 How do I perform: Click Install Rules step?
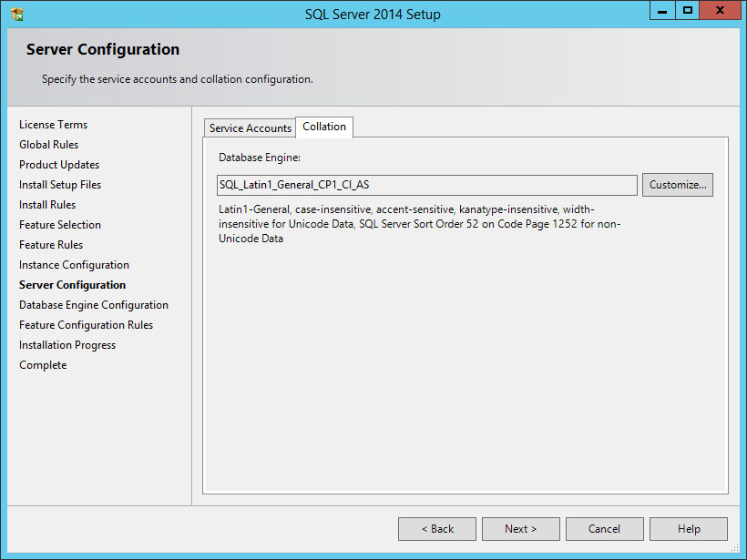click(x=47, y=205)
